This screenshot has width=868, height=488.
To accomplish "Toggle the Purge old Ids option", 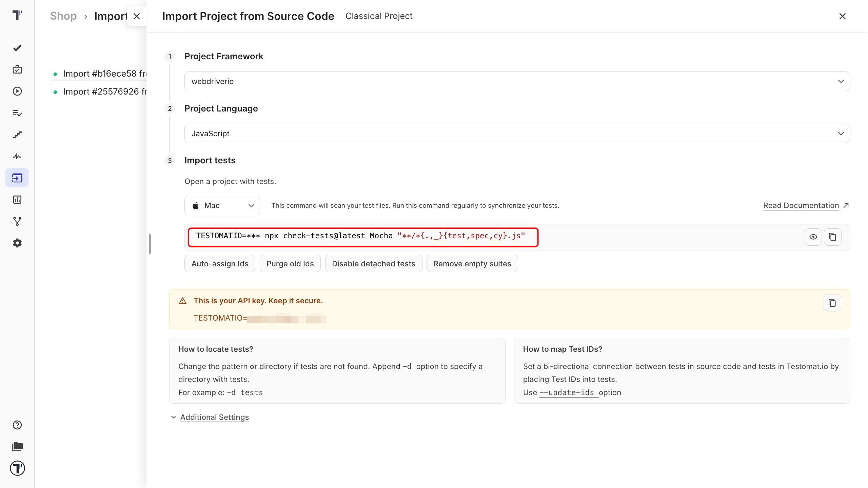I will (290, 264).
